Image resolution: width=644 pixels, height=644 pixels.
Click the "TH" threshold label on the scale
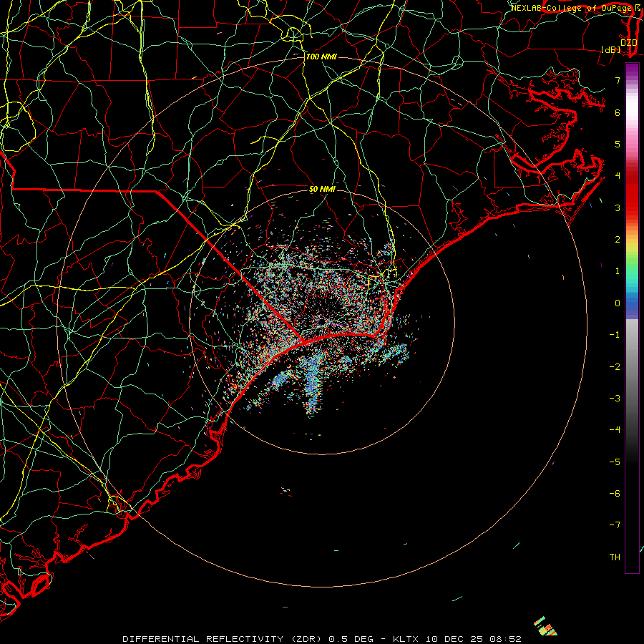tap(615, 557)
